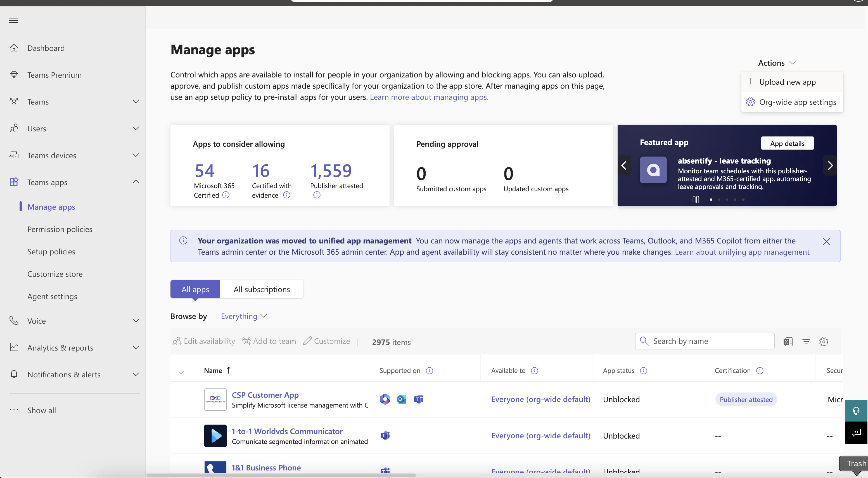
Task: Open the Actions dropdown
Action: point(777,63)
